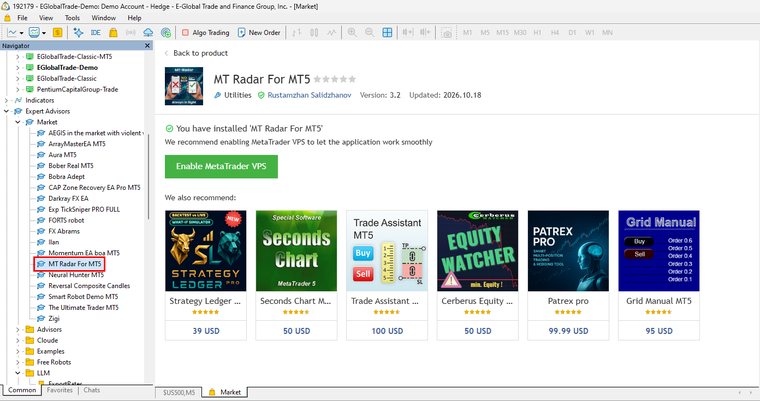Select Aura MT5 expert icon
This screenshot has width=760, height=401.
[41, 155]
